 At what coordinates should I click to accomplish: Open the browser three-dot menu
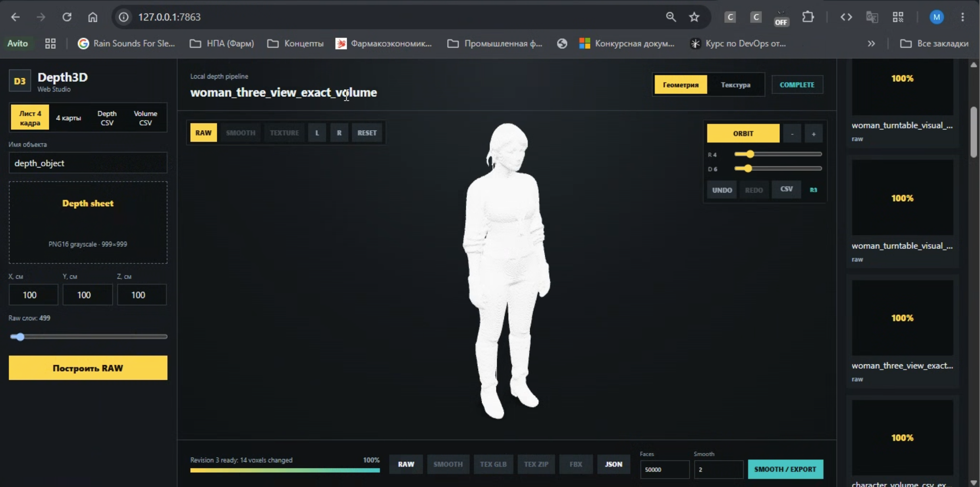point(963,17)
